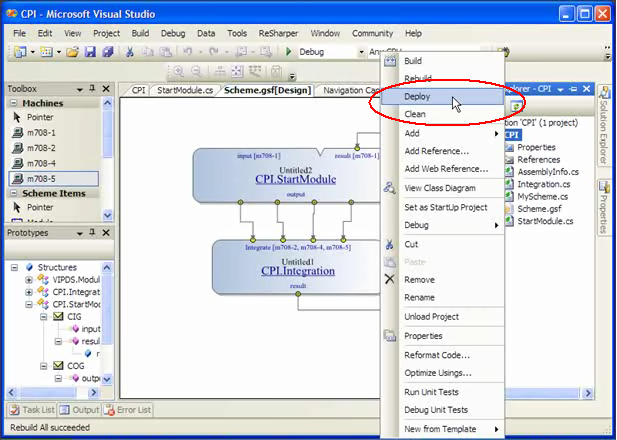
Task: Select the m708-4 machine in Toolbox
Action: [x=54, y=163]
